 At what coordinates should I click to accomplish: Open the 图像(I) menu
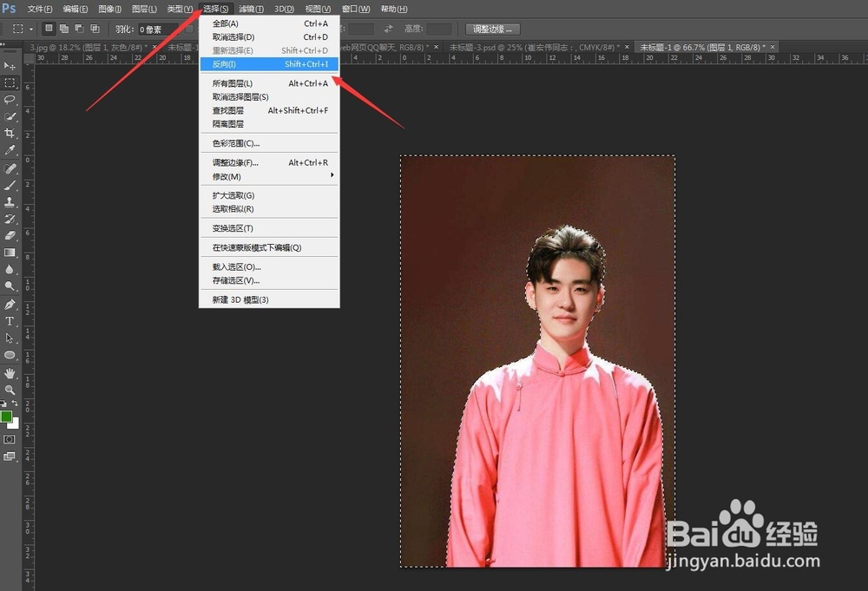(x=109, y=9)
